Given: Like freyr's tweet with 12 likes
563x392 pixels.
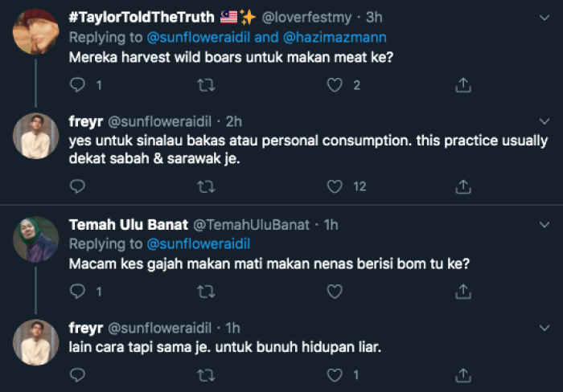Looking at the screenshot, I should click(x=335, y=186).
